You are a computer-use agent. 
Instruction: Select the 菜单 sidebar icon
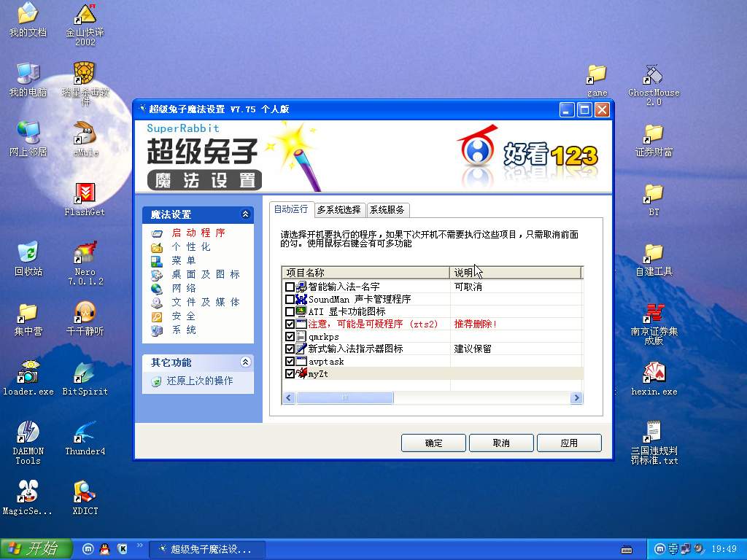[x=157, y=261]
